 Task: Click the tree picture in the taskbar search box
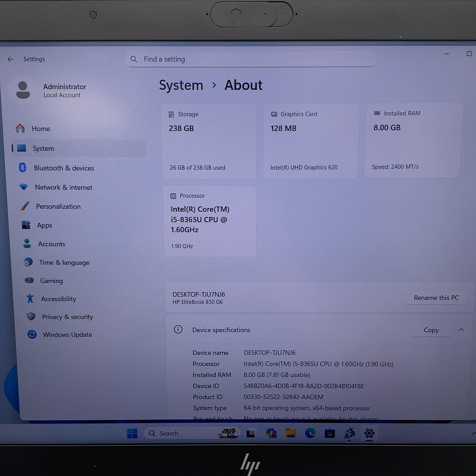tap(228, 433)
